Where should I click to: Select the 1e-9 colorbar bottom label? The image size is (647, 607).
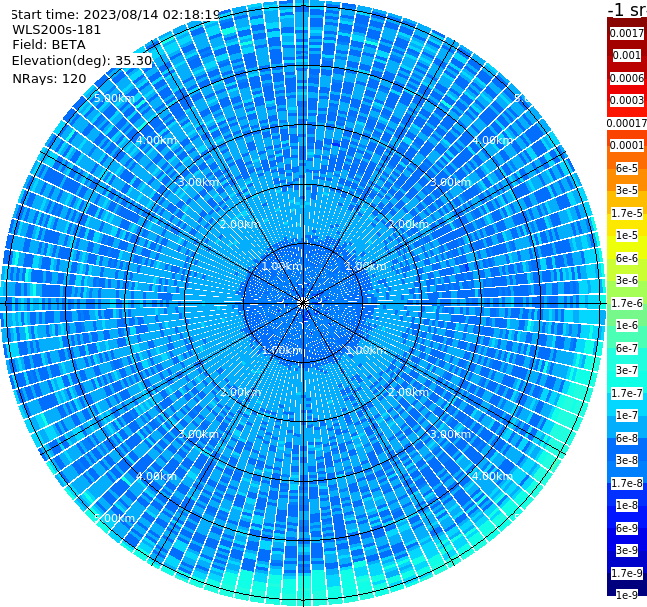coord(627,595)
